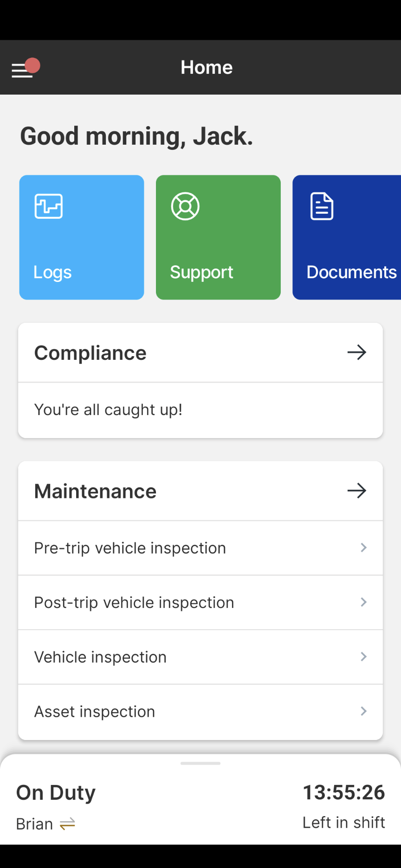401x868 pixels.
Task: Tap the red notification dot on the menu
Action: click(32, 65)
